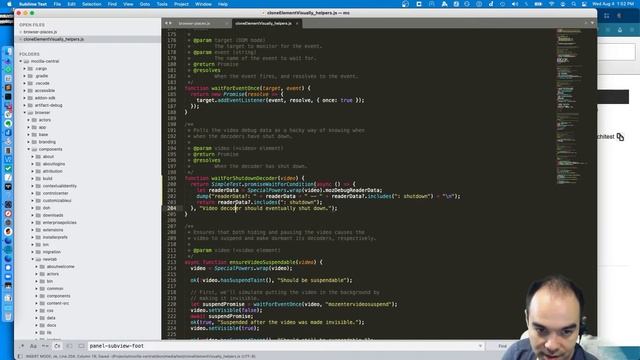This screenshot has height=360, width=640.
Task: Click line number 204 in gutter
Action: [x=171, y=208]
